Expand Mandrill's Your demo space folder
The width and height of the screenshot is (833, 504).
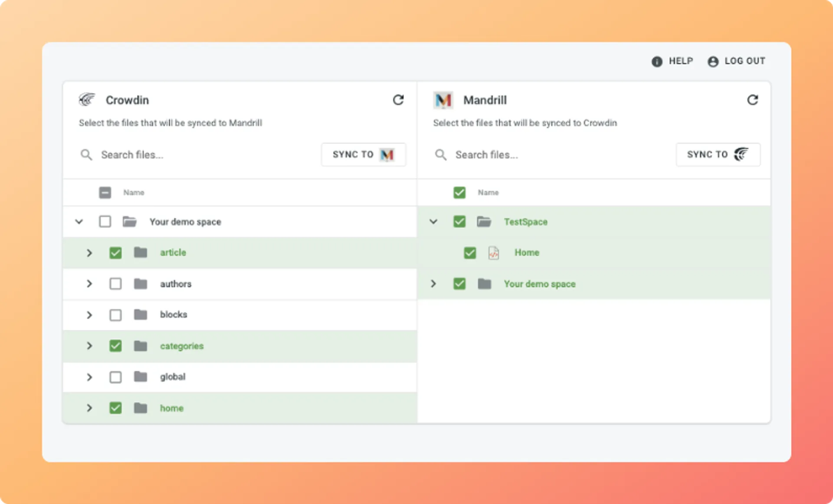(433, 284)
